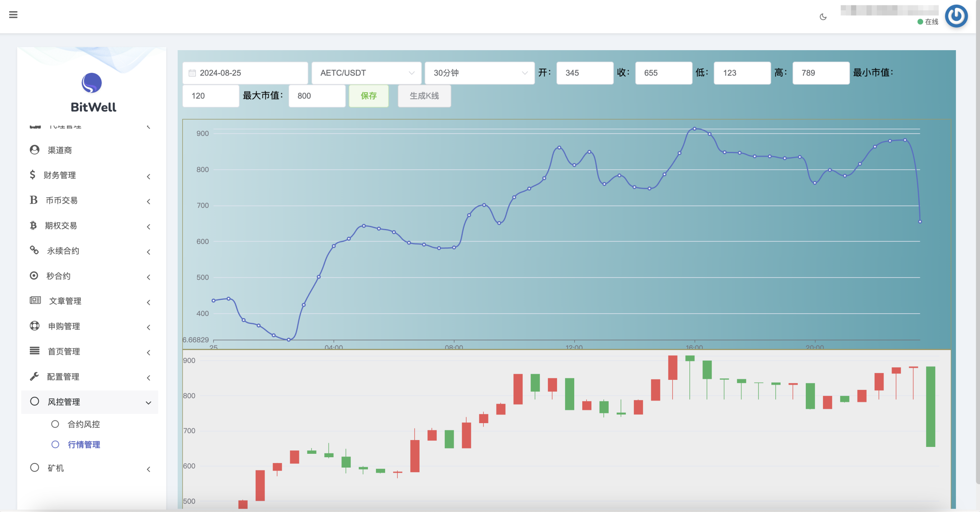This screenshot has height=512, width=980.
Task: Select the 合约风控 circle marker
Action: point(55,424)
